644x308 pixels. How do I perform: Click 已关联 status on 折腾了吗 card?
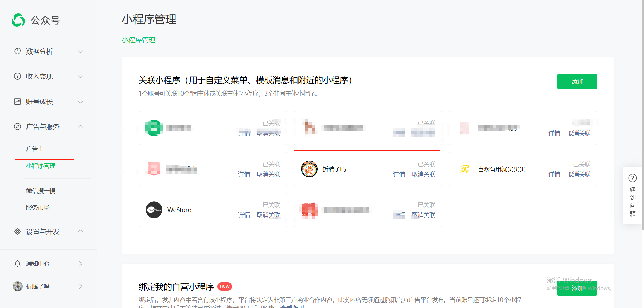427,164
